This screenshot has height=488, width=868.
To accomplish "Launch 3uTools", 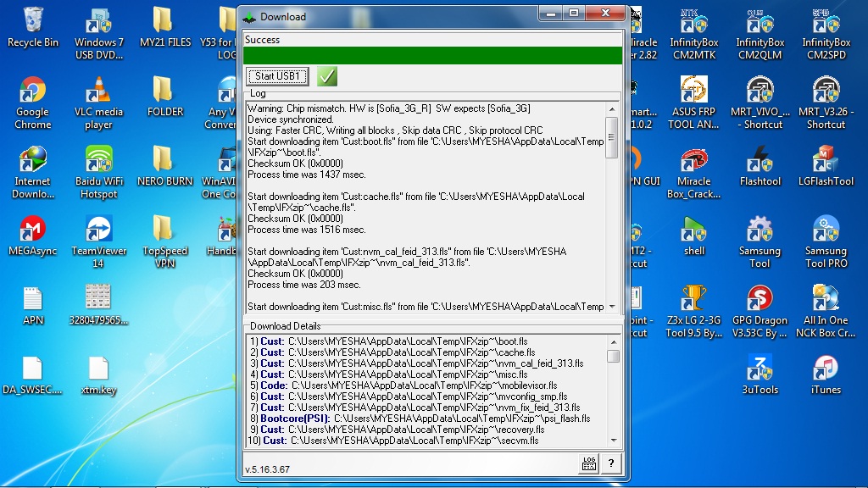I will click(759, 375).
